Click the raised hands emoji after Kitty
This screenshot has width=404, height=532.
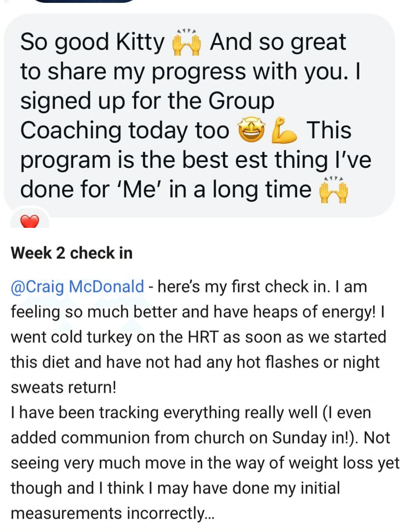[x=186, y=43]
